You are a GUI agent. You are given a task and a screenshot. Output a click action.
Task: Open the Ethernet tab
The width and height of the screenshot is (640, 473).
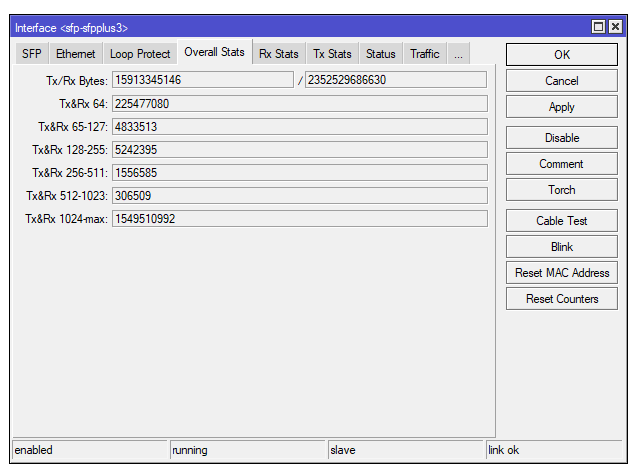click(76, 53)
